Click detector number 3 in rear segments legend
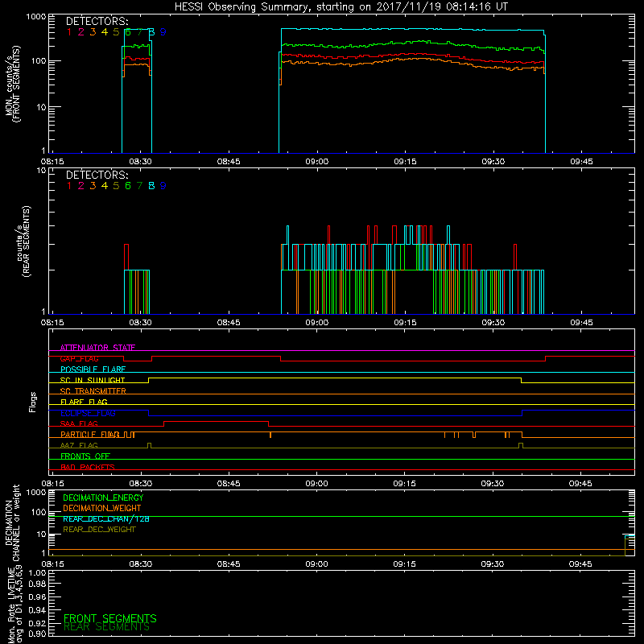 [x=93, y=186]
